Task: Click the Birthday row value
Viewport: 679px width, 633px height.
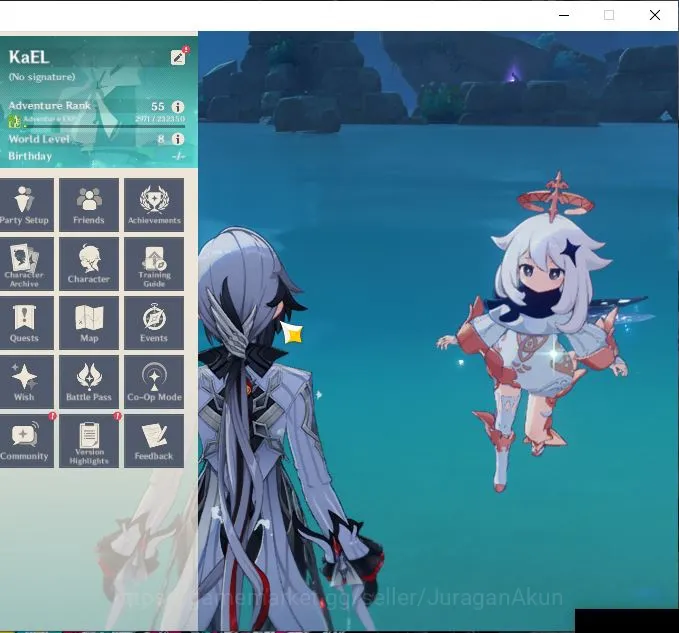Action: [x=179, y=156]
